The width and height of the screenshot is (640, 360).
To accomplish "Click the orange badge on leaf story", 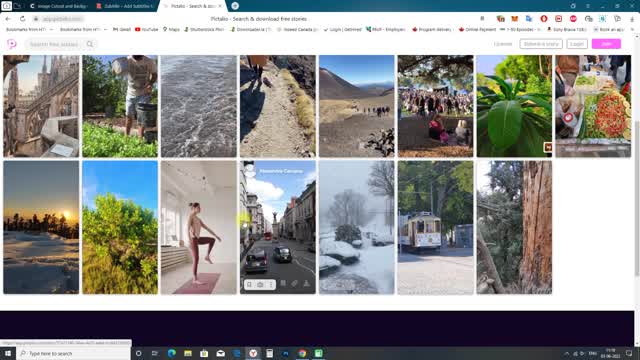I will pos(548,147).
